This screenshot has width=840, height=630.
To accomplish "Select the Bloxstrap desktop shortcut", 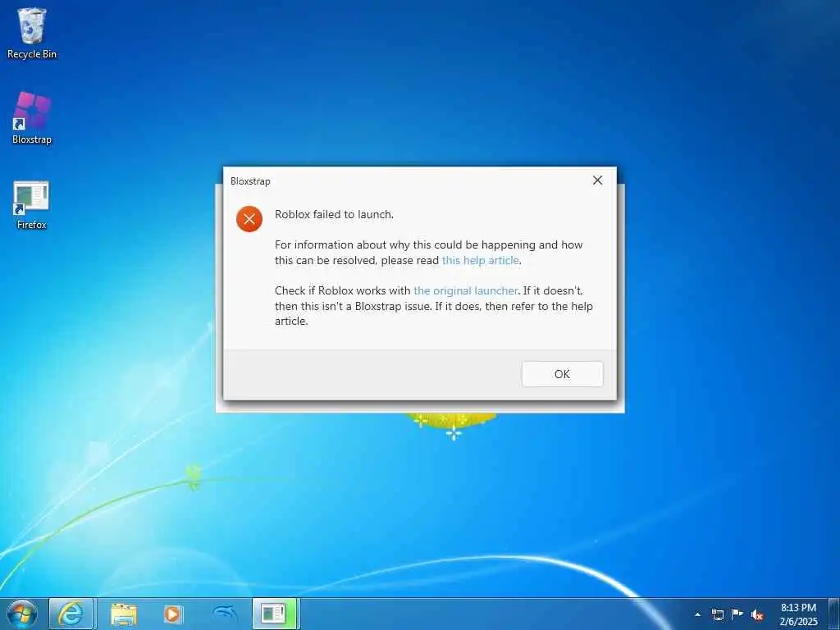I will click(x=32, y=118).
